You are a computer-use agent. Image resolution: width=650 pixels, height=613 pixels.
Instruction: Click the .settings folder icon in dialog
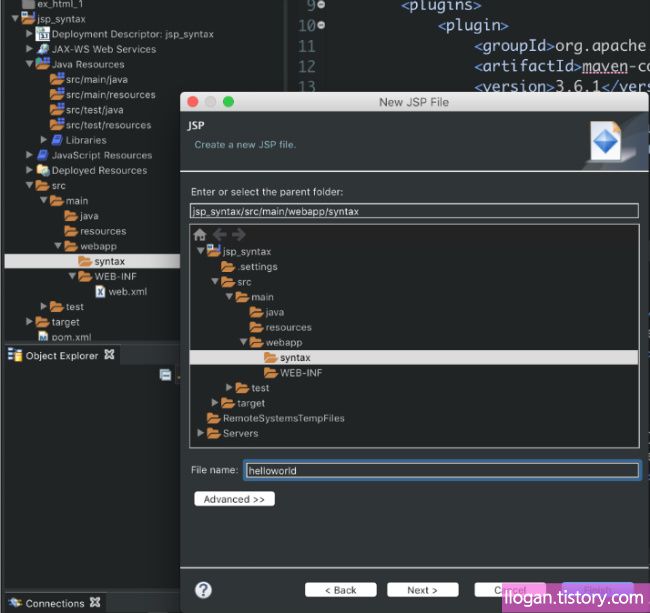coord(228,267)
